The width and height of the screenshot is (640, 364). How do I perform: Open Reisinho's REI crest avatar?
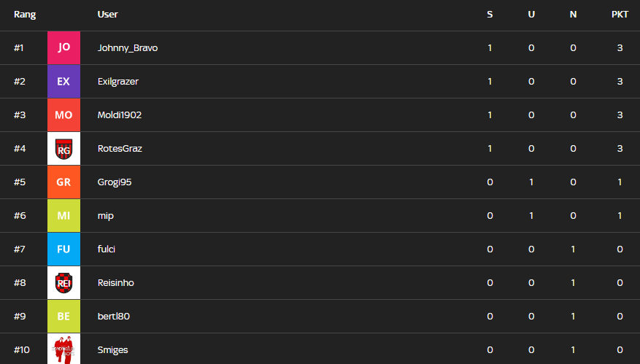click(x=63, y=283)
